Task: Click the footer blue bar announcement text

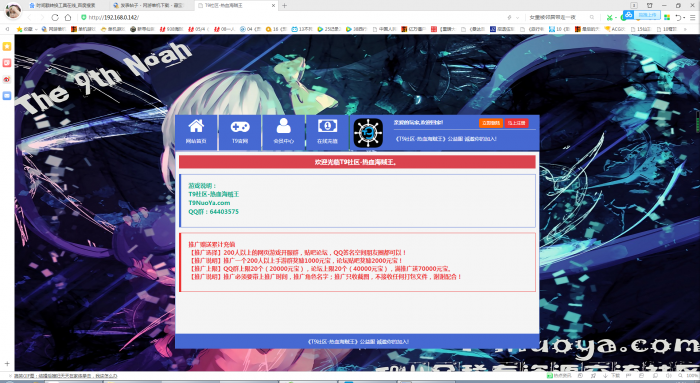Action: 358,341
